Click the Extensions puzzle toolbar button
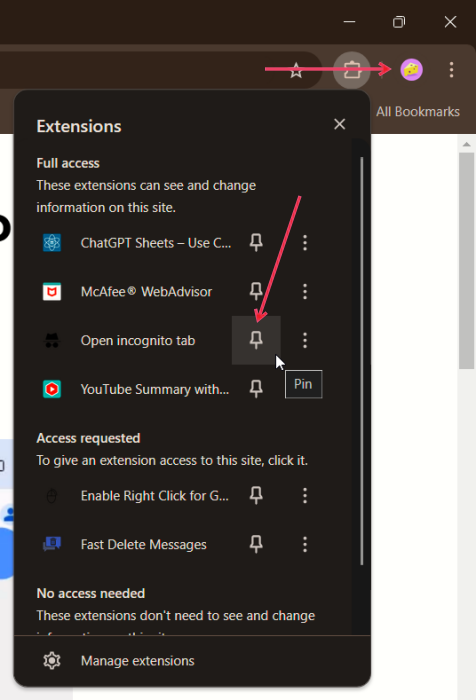Viewport: 476px width, 700px height. (x=352, y=70)
